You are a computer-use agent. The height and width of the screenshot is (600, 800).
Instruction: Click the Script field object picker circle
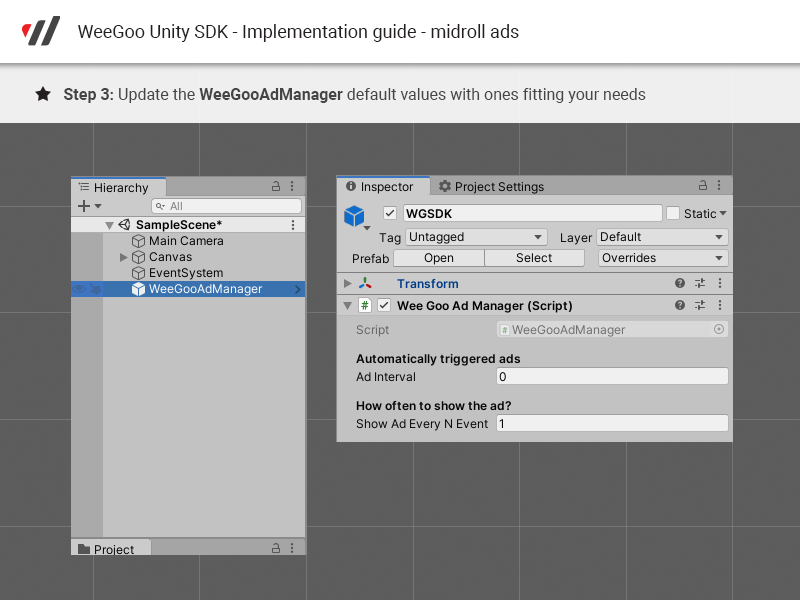[x=719, y=330]
